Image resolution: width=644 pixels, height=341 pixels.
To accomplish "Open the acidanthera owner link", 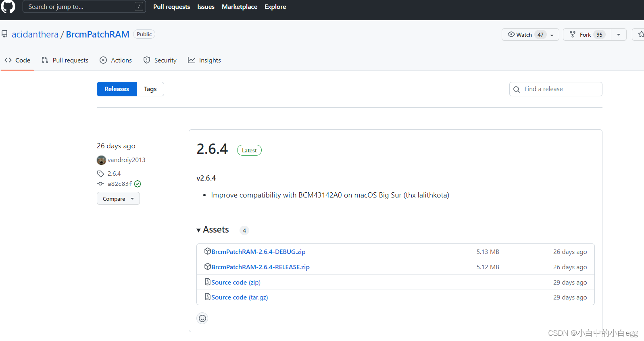I will tap(35, 34).
